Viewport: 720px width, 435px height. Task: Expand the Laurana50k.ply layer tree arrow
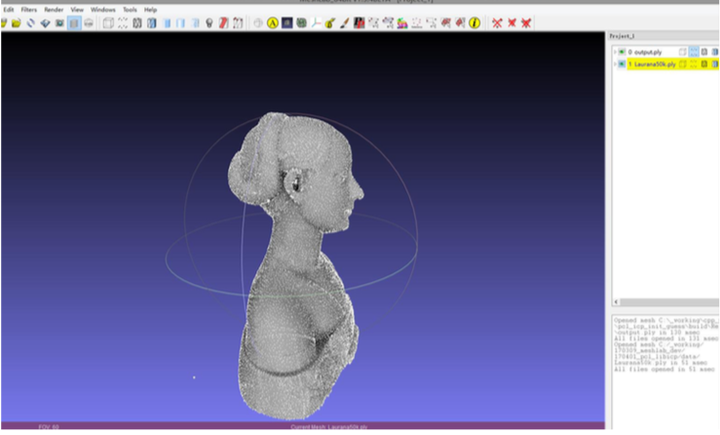tap(615, 64)
